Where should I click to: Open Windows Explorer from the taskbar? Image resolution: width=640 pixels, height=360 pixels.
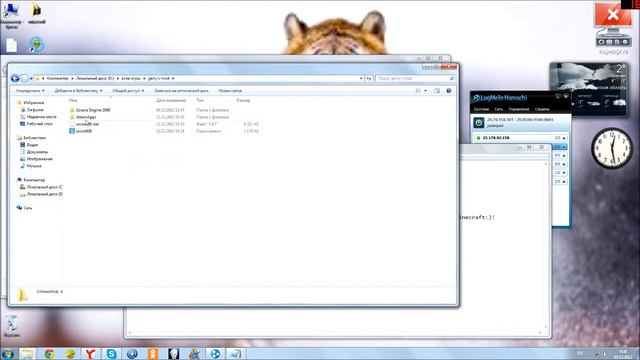pyautogui.click(x=28, y=353)
